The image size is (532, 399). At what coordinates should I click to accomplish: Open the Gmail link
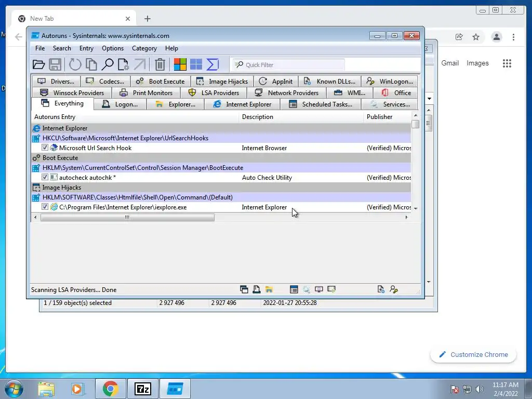[x=450, y=63]
